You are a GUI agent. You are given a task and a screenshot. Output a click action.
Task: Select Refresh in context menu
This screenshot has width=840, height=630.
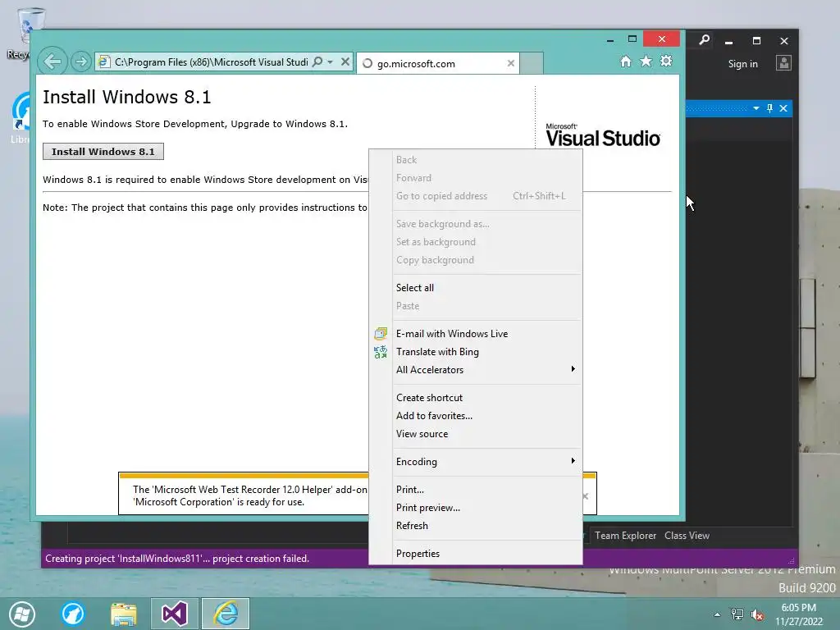475,526
